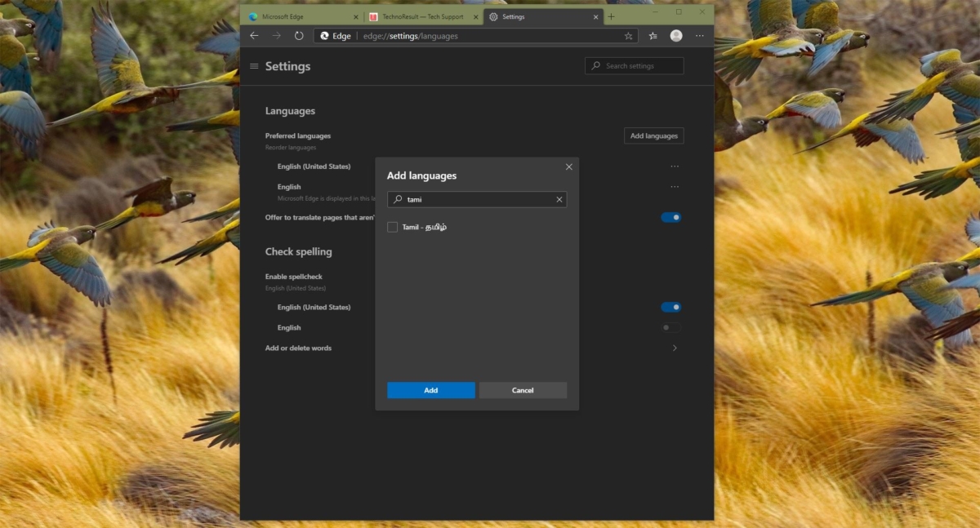Click the Add button to add Tamil
The height and width of the screenshot is (528, 980).
tap(430, 390)
